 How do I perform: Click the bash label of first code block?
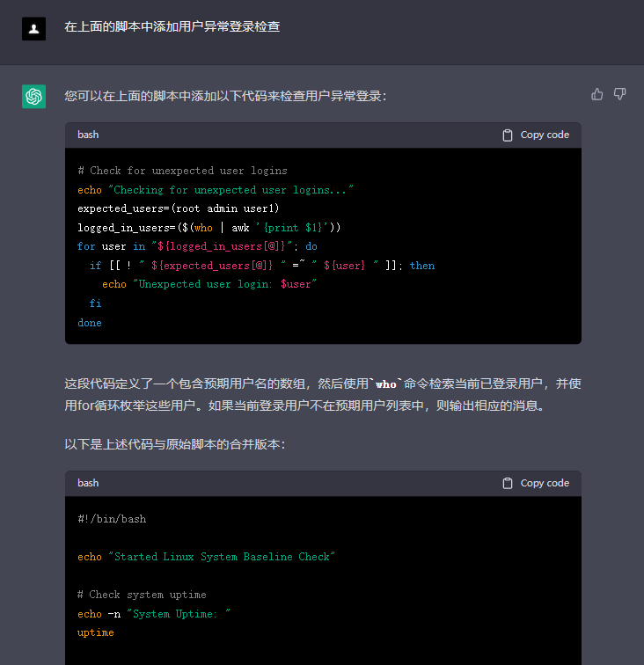point(88,135)
